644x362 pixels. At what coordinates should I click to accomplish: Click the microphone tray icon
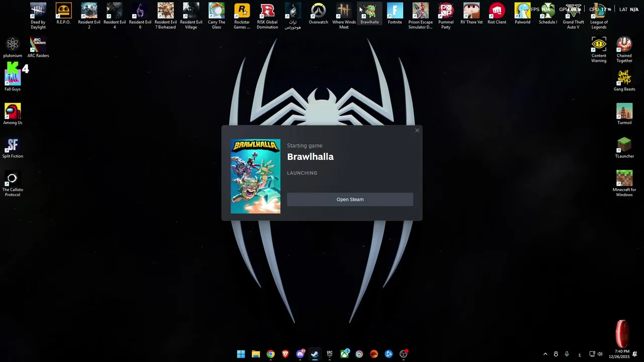click(x=567, y=354)
